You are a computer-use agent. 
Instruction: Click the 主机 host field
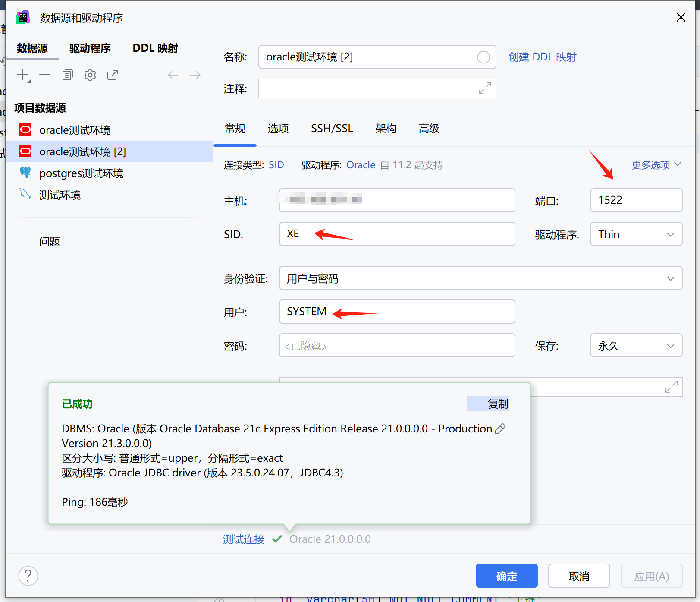pos(397,200)
